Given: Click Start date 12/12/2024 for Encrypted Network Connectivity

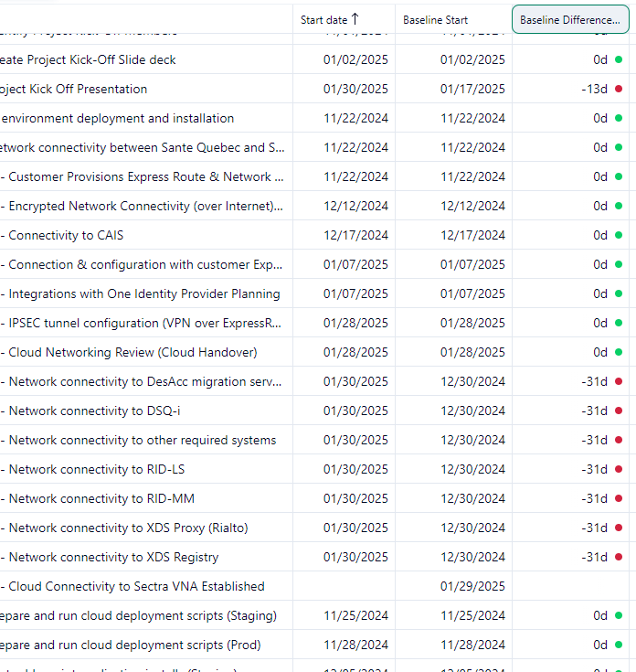Looking at the screenshot, I should [x=355, y=206].
